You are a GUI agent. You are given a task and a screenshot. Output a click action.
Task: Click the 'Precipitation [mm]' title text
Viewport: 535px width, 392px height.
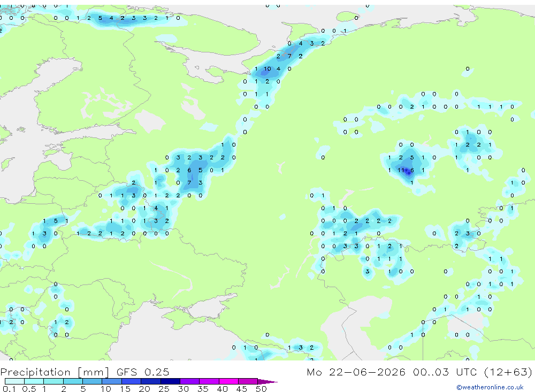55,372
